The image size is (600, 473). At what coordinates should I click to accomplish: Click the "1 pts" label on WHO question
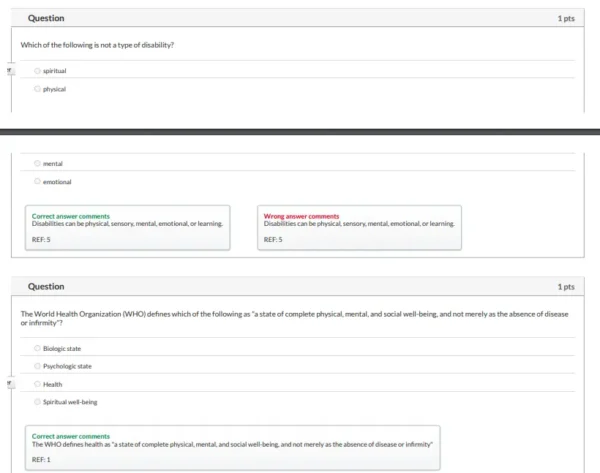(565, 287)
